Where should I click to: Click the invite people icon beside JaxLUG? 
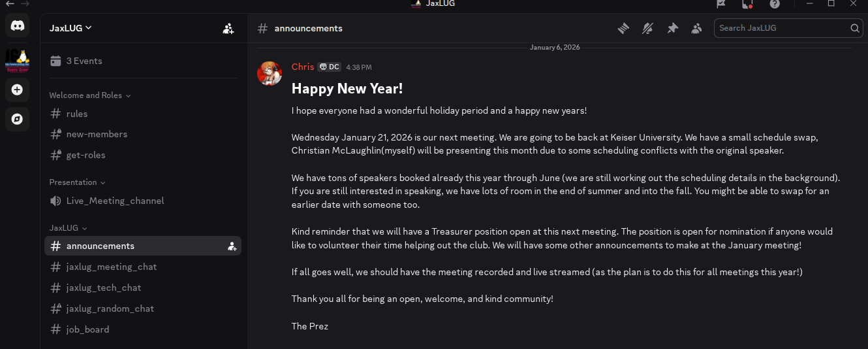coord(228,28)
